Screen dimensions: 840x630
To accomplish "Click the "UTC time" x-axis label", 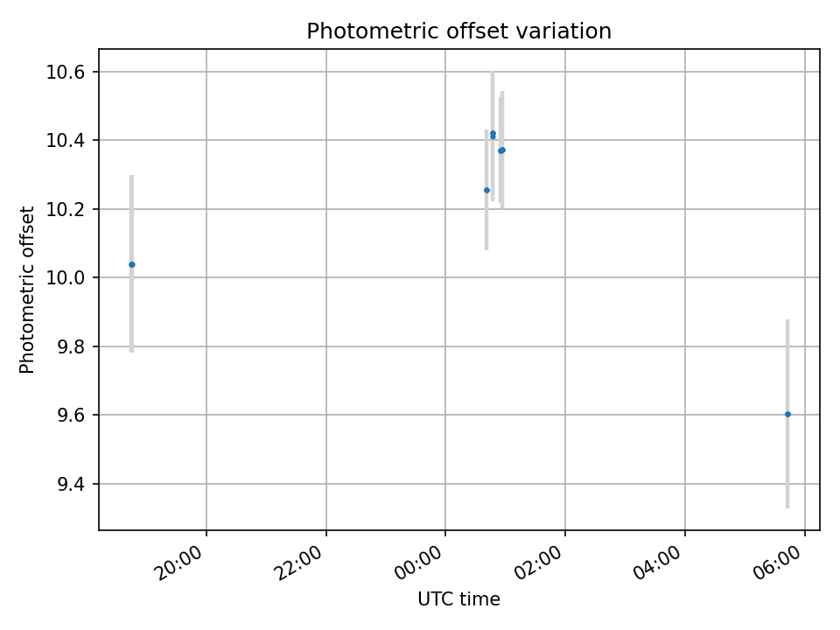I will click(458, 599).
